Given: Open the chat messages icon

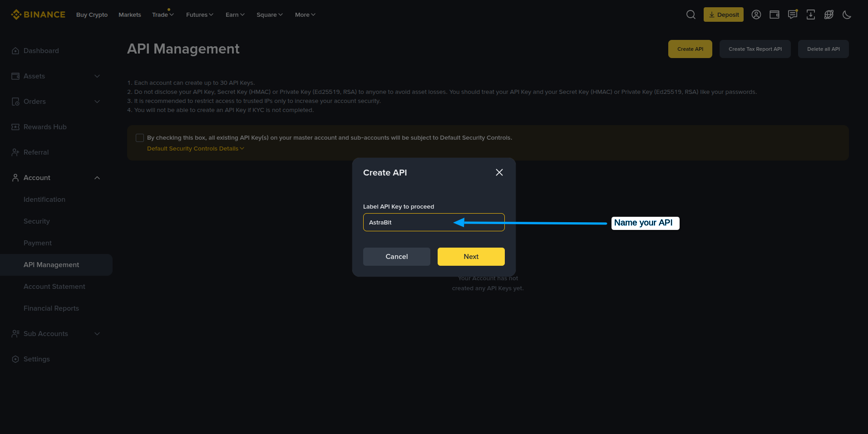Looking at the screenshot, I should point(793,15).
